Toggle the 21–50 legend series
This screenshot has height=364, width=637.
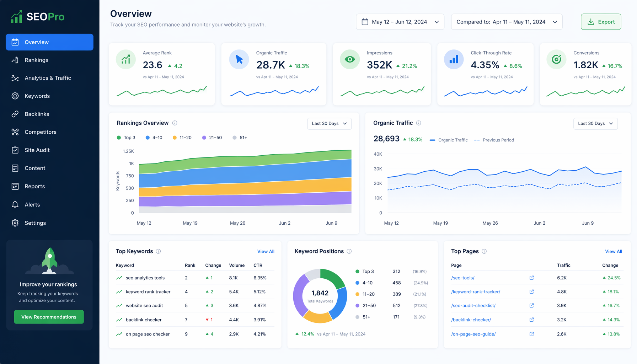point(212,138)
